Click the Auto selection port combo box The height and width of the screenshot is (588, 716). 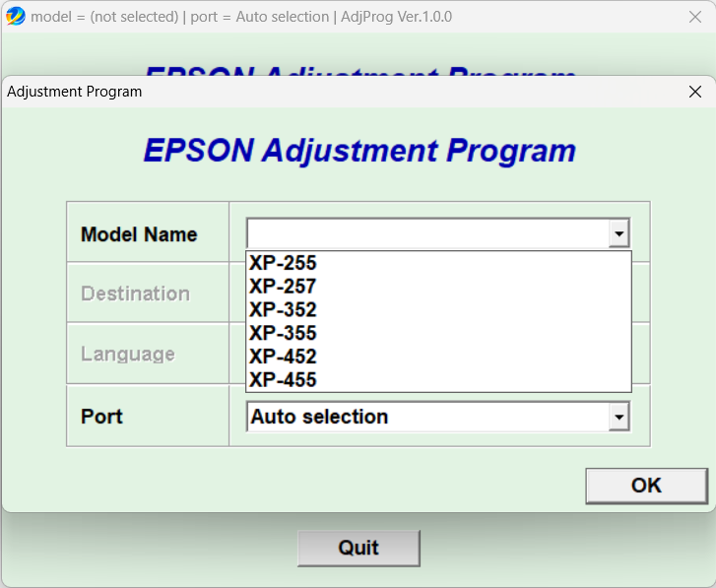tap(426, 418)
